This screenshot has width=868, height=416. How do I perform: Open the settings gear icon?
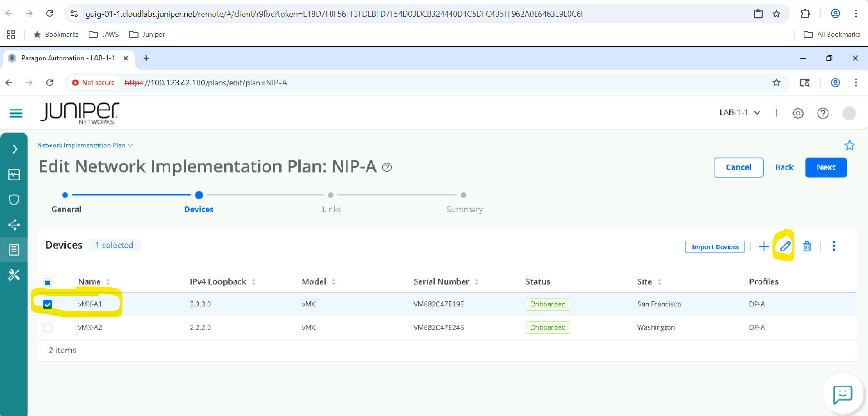pyautogui.click(x=798, y=113)
